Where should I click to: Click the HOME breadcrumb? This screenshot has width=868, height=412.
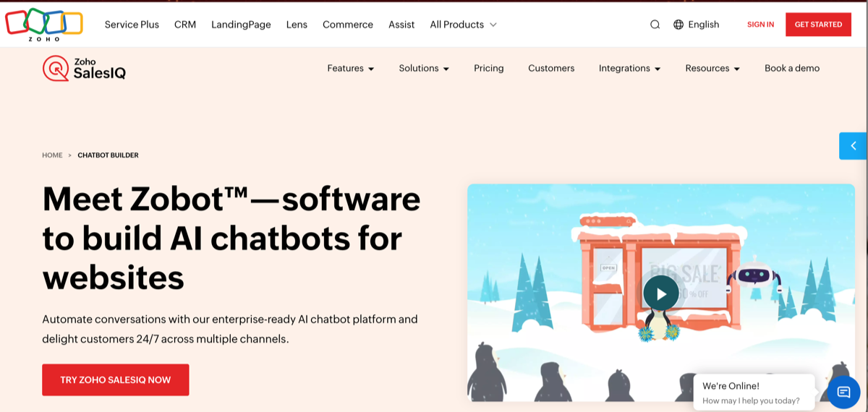click(52, 155)
